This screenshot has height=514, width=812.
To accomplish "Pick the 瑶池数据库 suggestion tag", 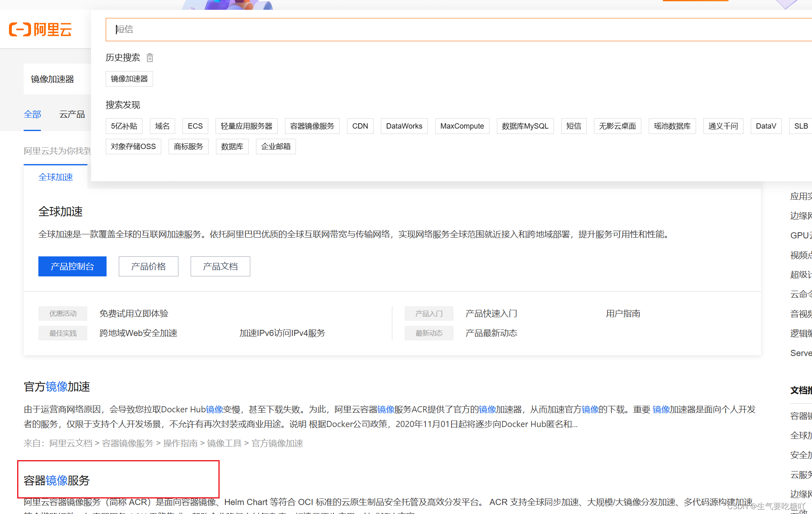I will pos(672,126).
